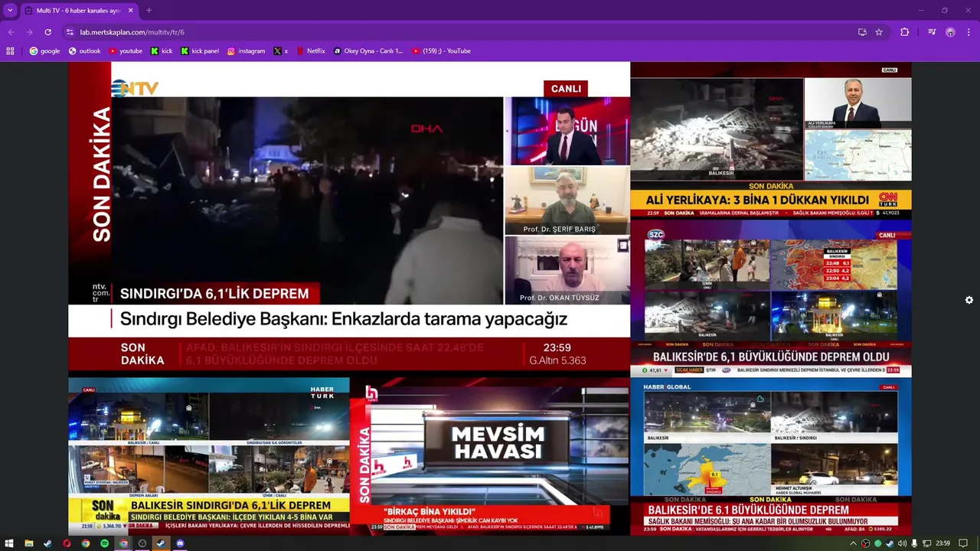Open the google bookmark
Screen dimensions: 980x551
pos(44,51)
